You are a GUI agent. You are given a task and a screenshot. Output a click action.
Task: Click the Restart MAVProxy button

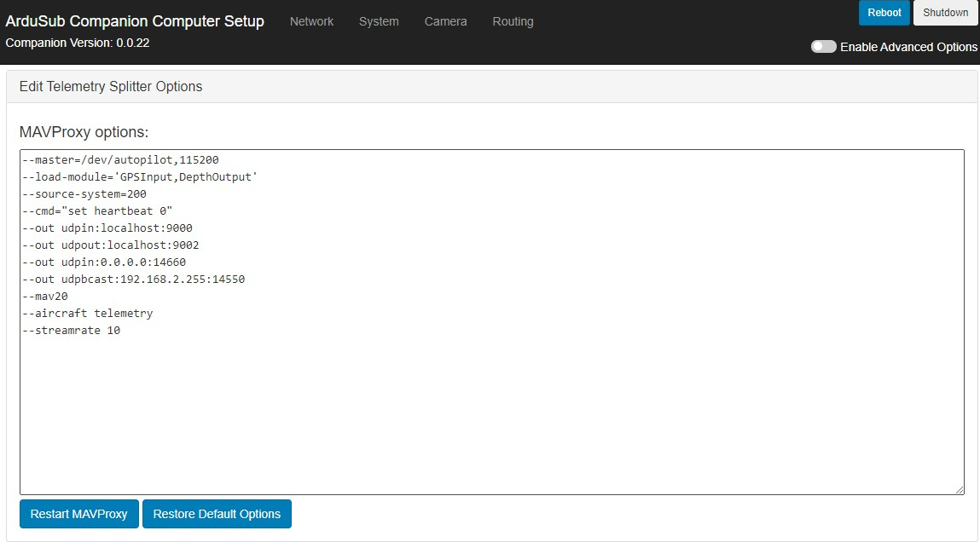pos(78,514)
